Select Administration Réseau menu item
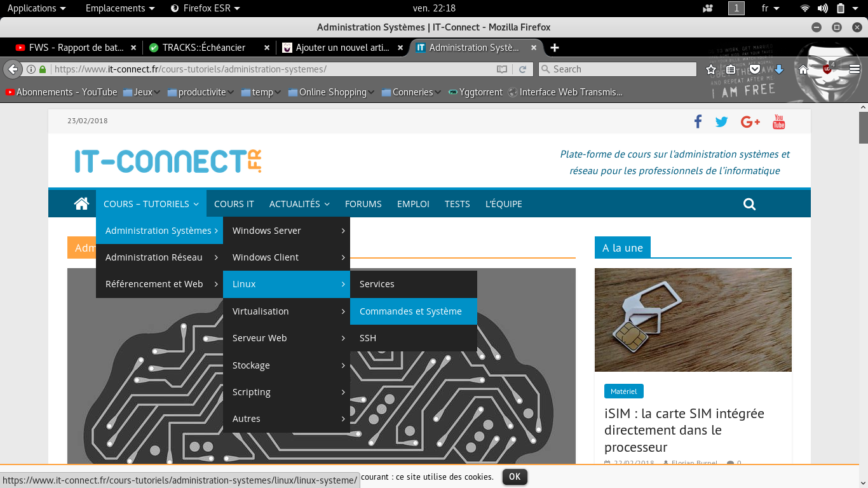Screen dimensions: 868x488 point(159,257)
